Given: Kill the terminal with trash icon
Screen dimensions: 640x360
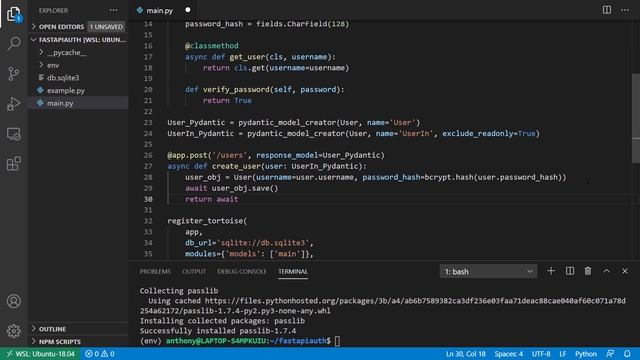Looking at the screenshot, I should tap(588, 271).
